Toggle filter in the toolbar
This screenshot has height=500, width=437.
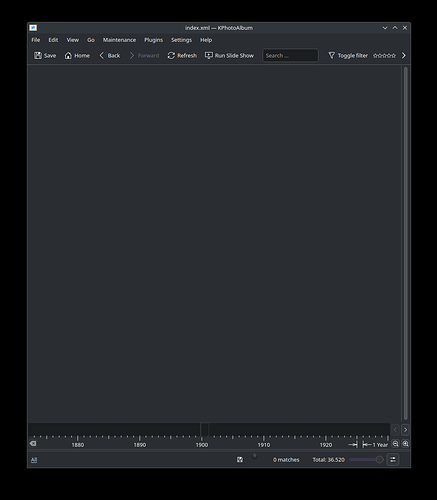coord(348,55)
